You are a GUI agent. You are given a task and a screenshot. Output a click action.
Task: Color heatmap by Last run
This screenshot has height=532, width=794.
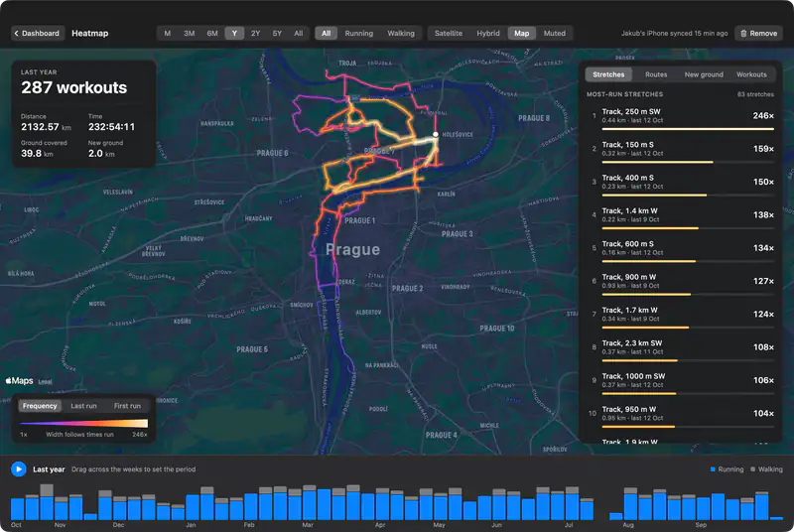[x=83, y=406]
